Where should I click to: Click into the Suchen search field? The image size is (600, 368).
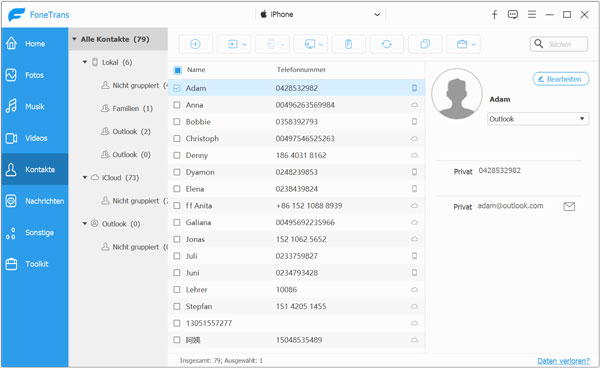pyautogui.click(x=559, y=44)
